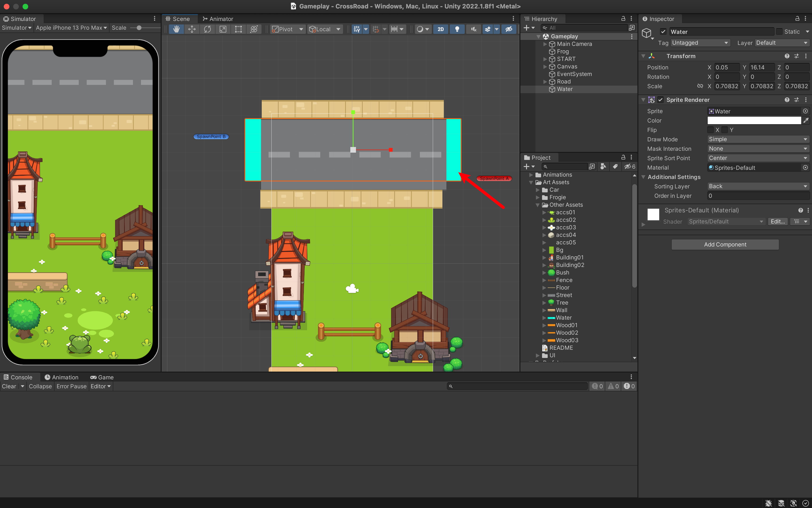
Task: Pick color with Sprite Renderer eyedropper
Action: [806, 120]
